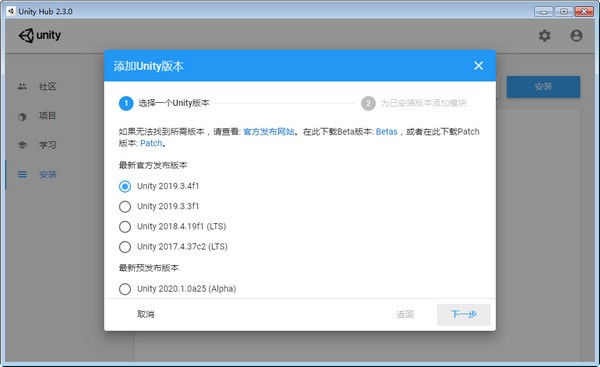Open the settings gear in Unity Hub
Screen dimensions: 600x367
coord(545,36)
